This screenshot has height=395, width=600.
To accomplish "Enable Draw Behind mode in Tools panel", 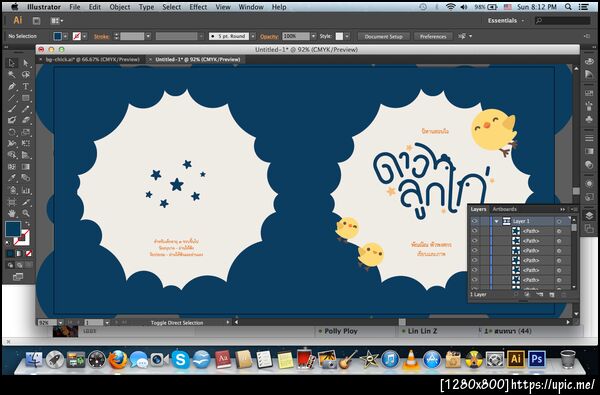I will tap(20, 265).
